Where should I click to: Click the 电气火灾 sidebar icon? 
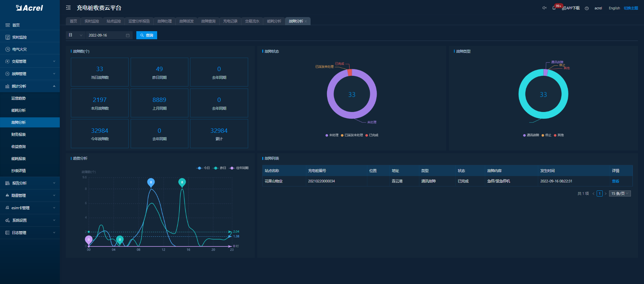[7, 49]
